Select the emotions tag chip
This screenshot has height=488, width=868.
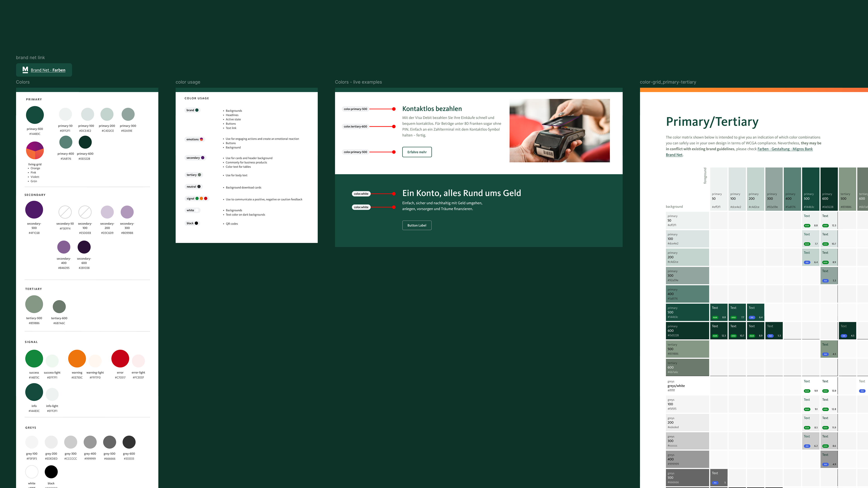194,139
